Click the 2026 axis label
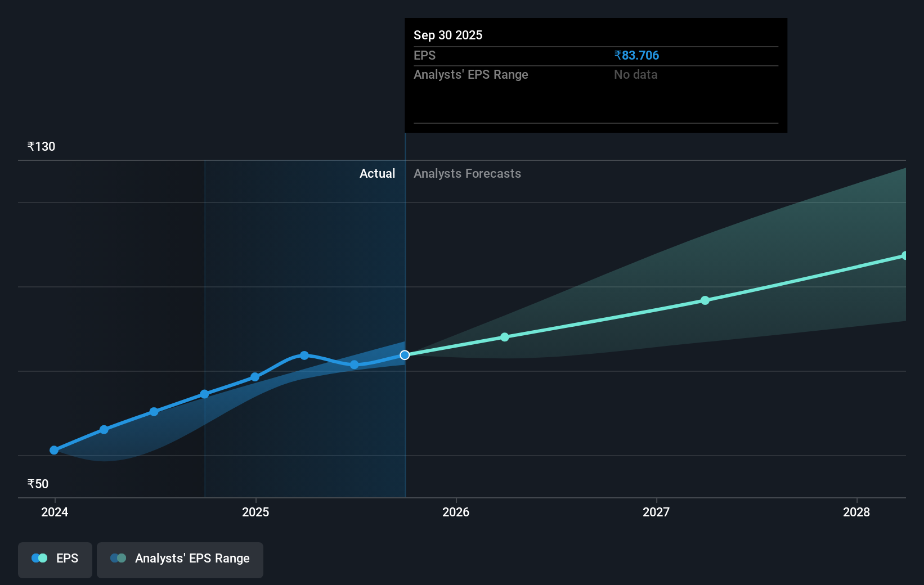924x585 pixels. 456,512
